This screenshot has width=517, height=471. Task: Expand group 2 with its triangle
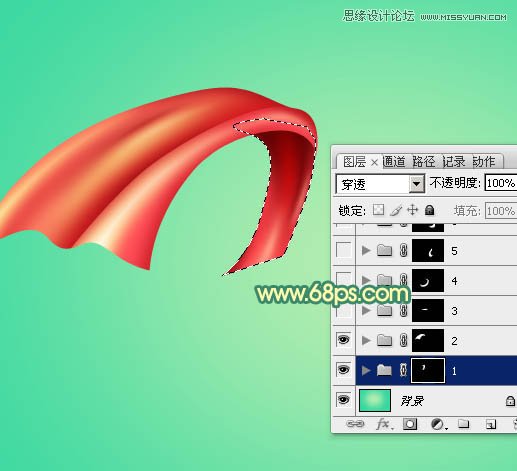(366, 340)
